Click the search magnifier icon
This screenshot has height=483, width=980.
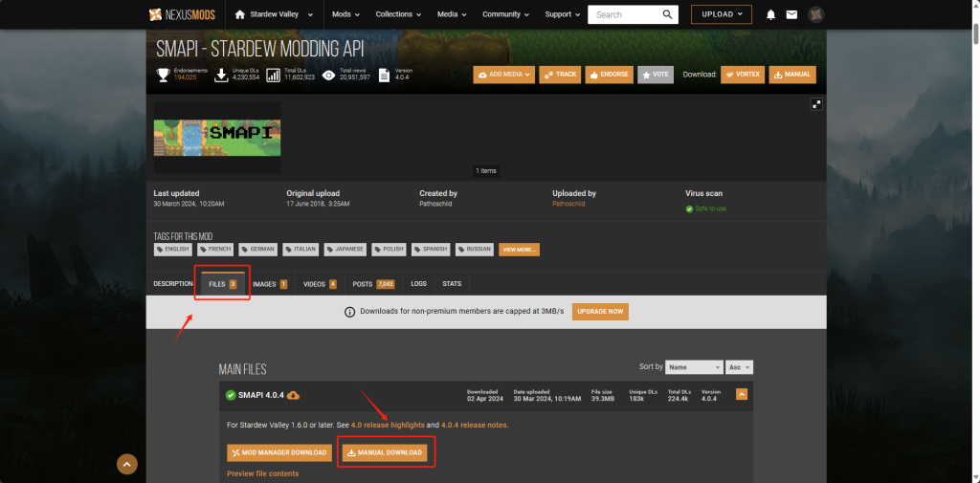click(667, 14)
